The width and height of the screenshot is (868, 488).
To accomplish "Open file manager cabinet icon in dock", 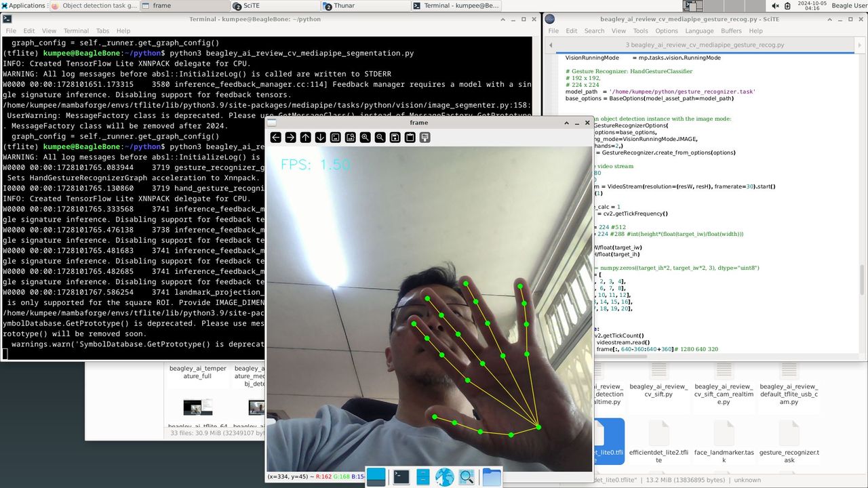I will [422, 477].
